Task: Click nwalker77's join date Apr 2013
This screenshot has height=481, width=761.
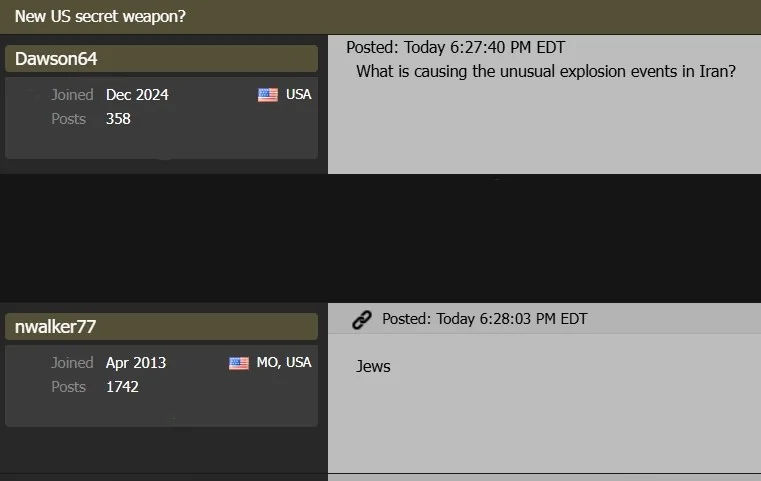Action: coord(136,363)
